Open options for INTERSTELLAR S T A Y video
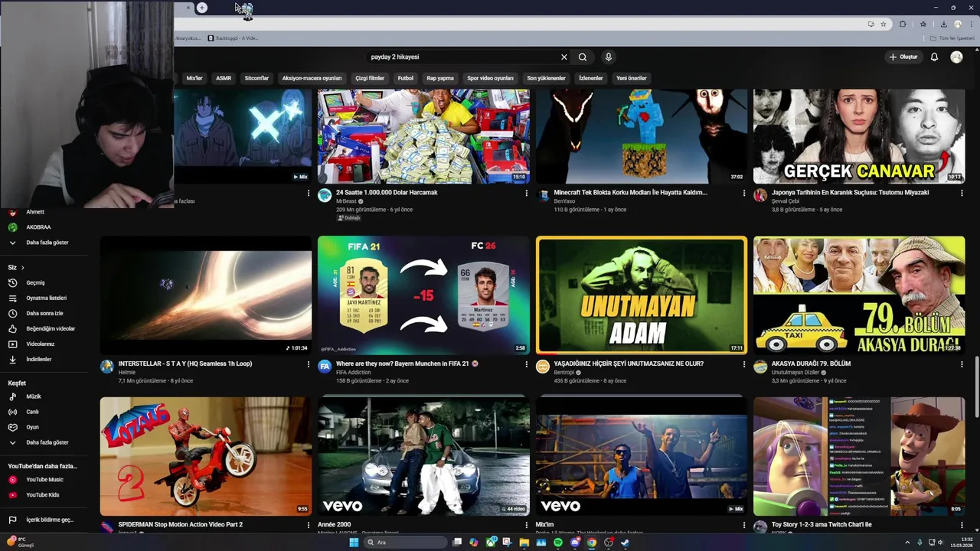 click(309, 364)
